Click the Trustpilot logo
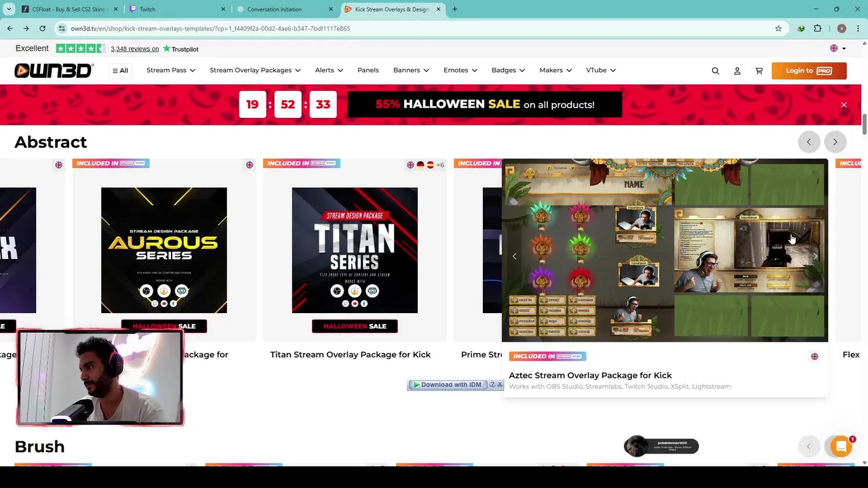This screenshot has height=488, width=868. [180, 49]
